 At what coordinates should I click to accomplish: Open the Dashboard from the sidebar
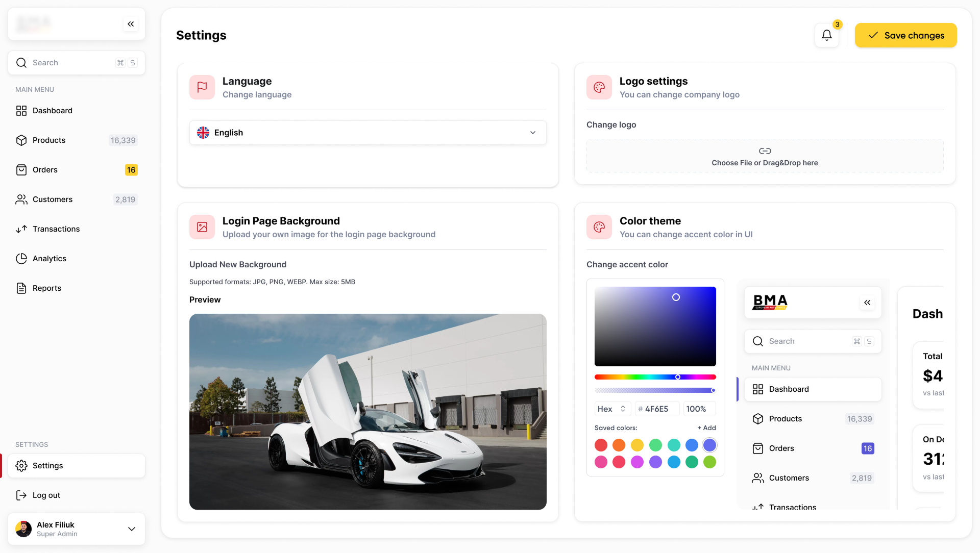(52, 111)
